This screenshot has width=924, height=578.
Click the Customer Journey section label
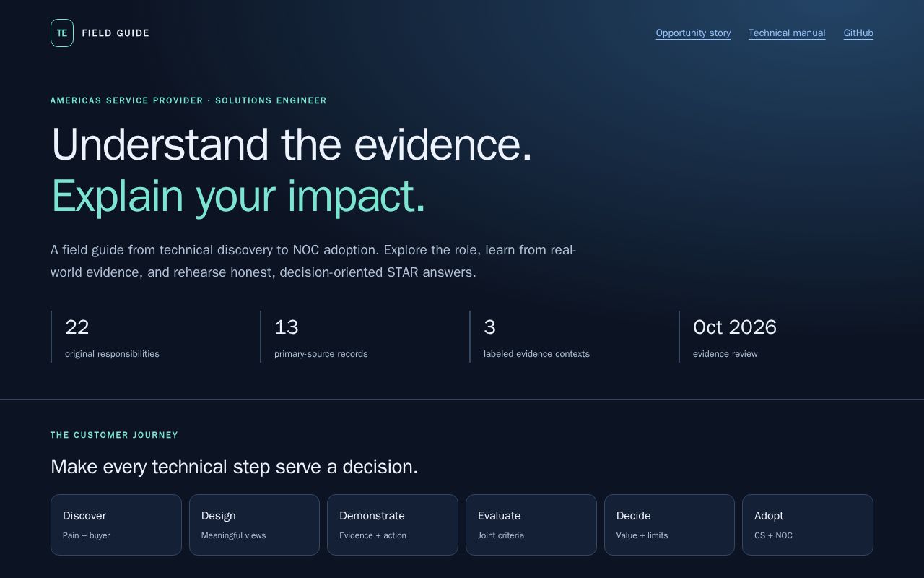tap(114, 435)
